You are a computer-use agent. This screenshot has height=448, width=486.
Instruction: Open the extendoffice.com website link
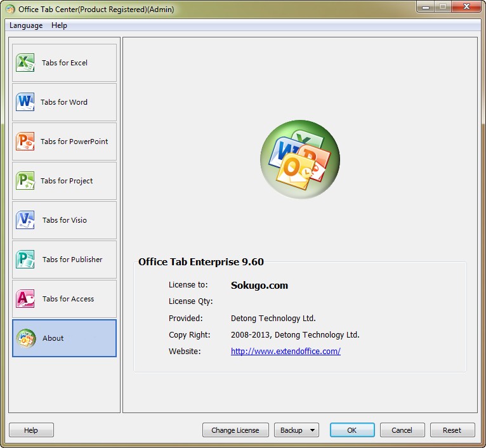[286, 352]
